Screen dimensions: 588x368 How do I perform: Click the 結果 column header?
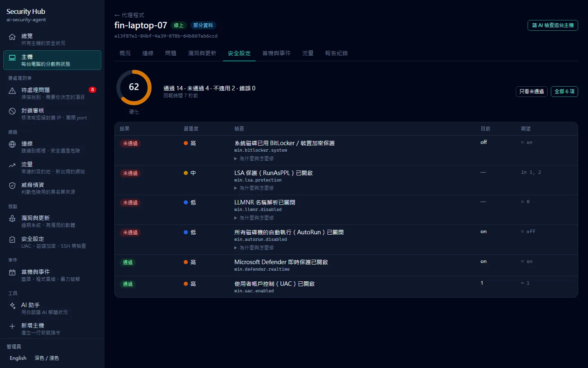click(x=125, y=129)
